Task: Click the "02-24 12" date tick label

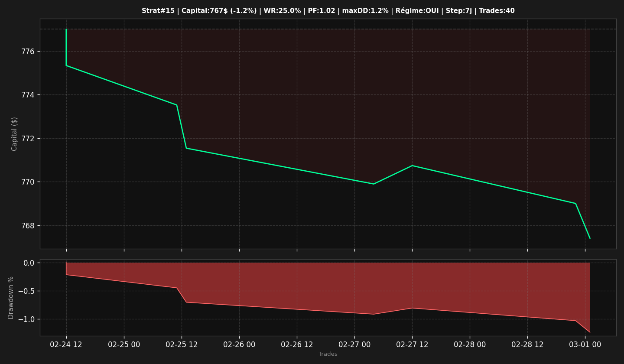Action: tap(66, 344)
